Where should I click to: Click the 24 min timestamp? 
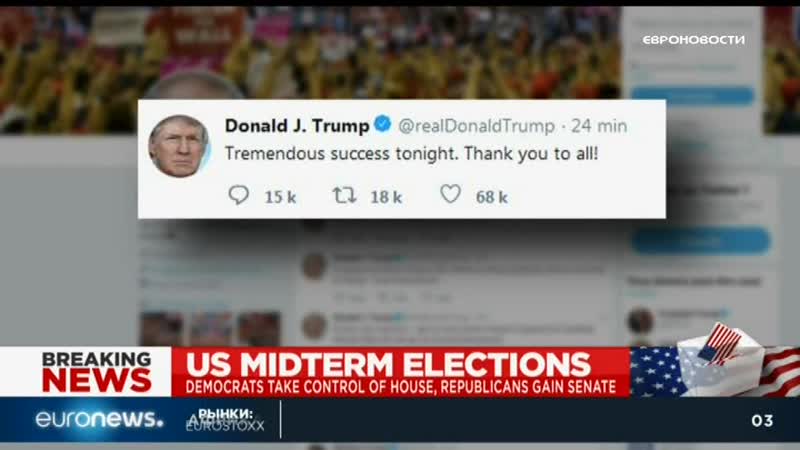(x=599, y=126)
